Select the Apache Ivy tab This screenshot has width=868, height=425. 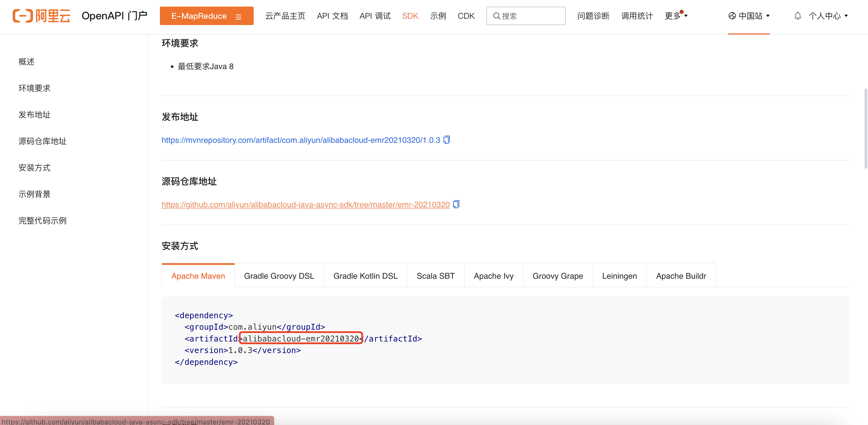(493, 276)
